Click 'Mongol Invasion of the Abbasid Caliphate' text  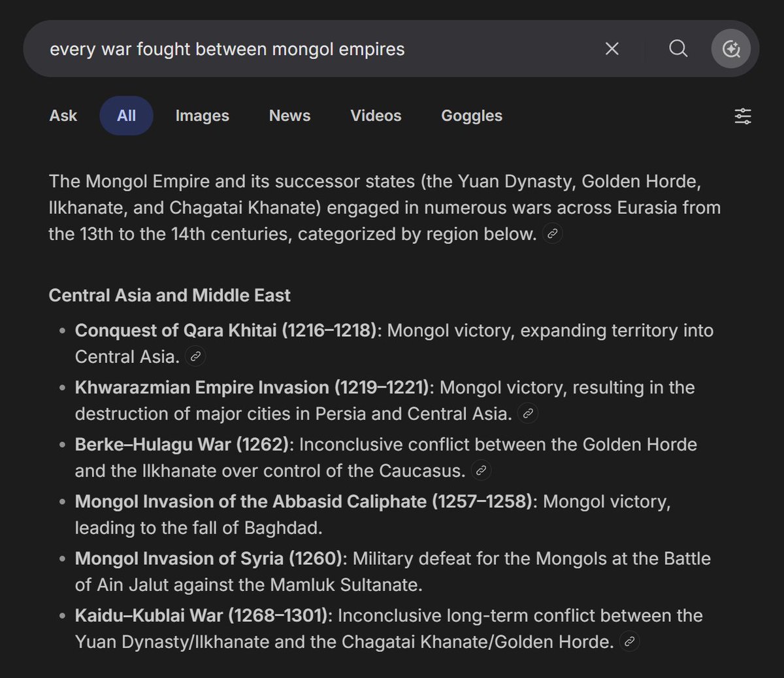coord(251,501)
